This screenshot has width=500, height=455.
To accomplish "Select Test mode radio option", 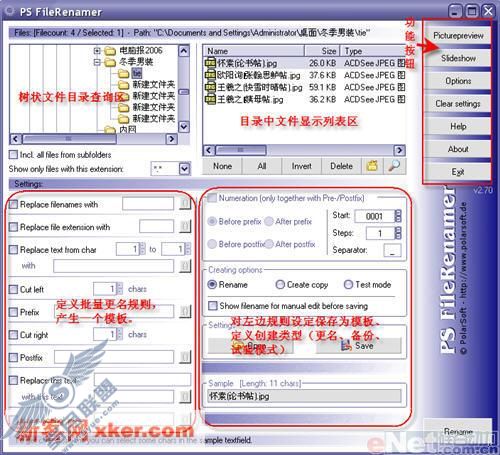I will [348, 285].
